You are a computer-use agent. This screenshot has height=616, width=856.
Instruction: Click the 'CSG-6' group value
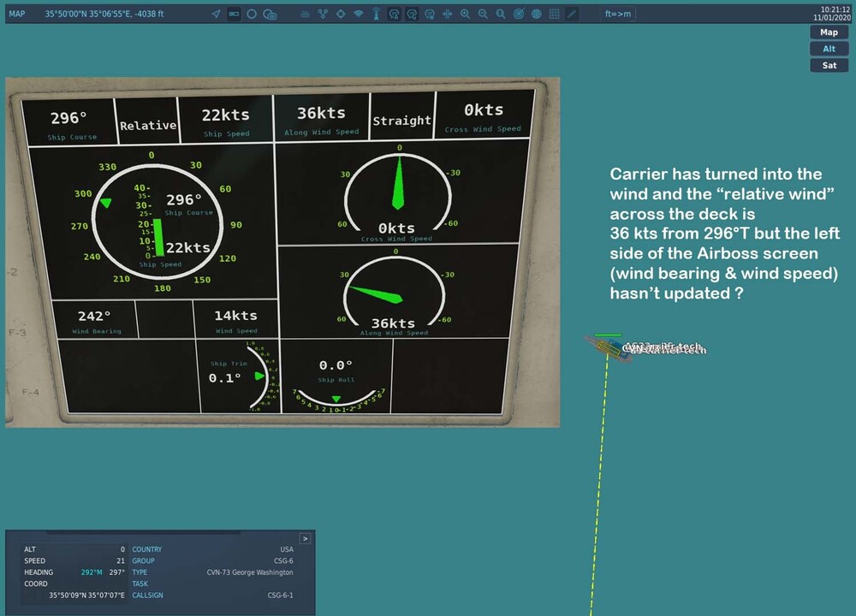[x=283, y=561]
